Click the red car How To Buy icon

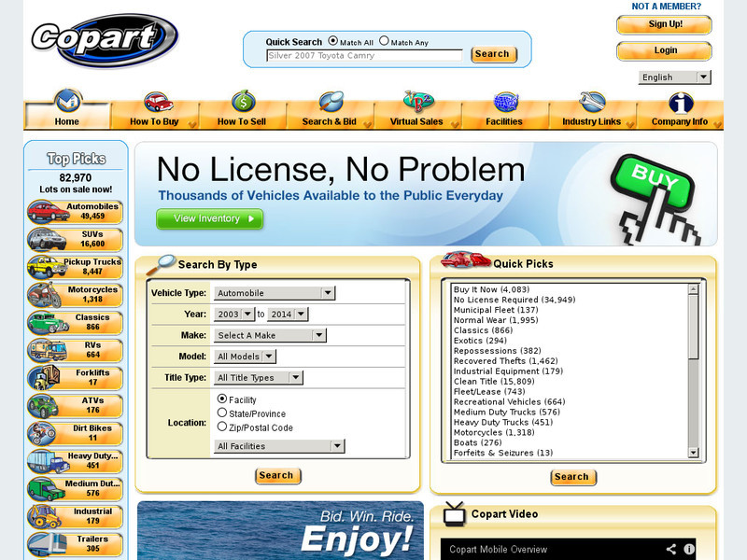(x=158, y=102)
